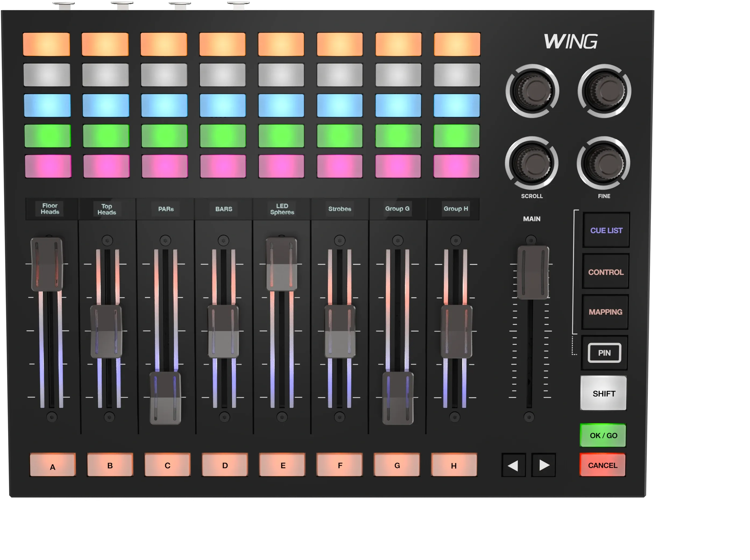The image size is (750, 560).
Task: Click the white pad above Top Heads
Action: coord(105,75)
